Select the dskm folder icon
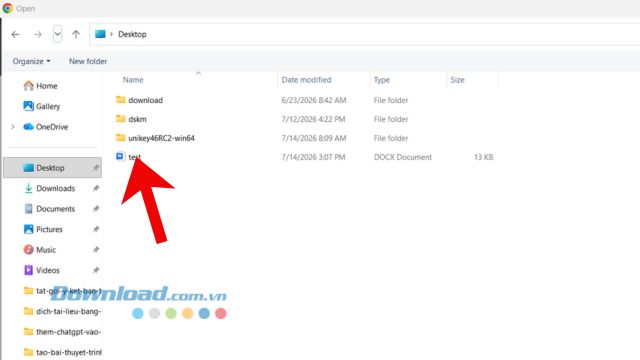Screen dimensions: 640x360 coord(120,119)
